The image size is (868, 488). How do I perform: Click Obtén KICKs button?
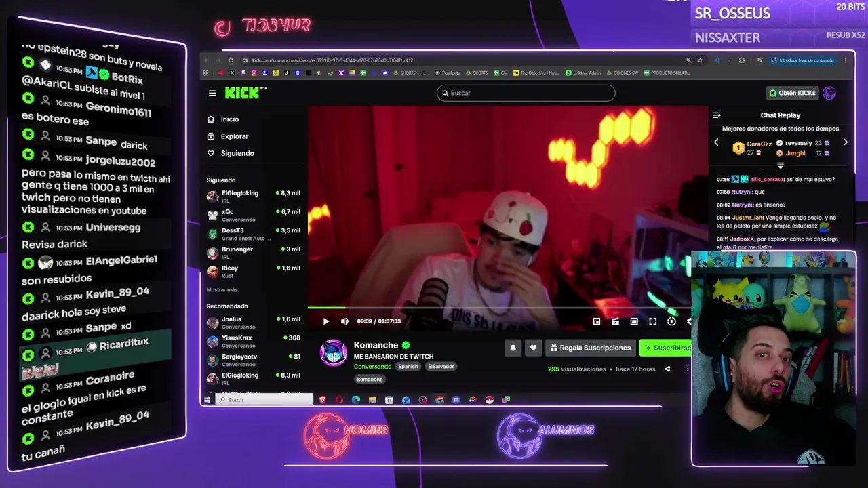[x=792, y=93]
